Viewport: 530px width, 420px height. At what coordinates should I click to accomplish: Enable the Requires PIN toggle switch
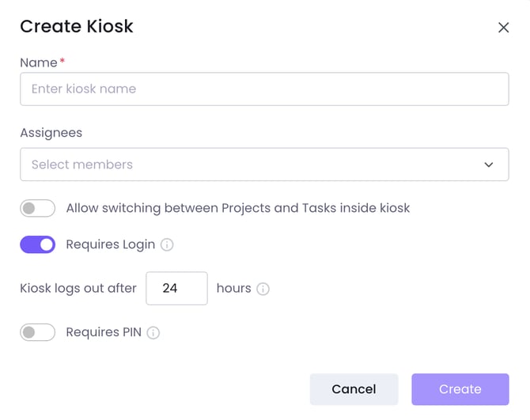(37, 332)
